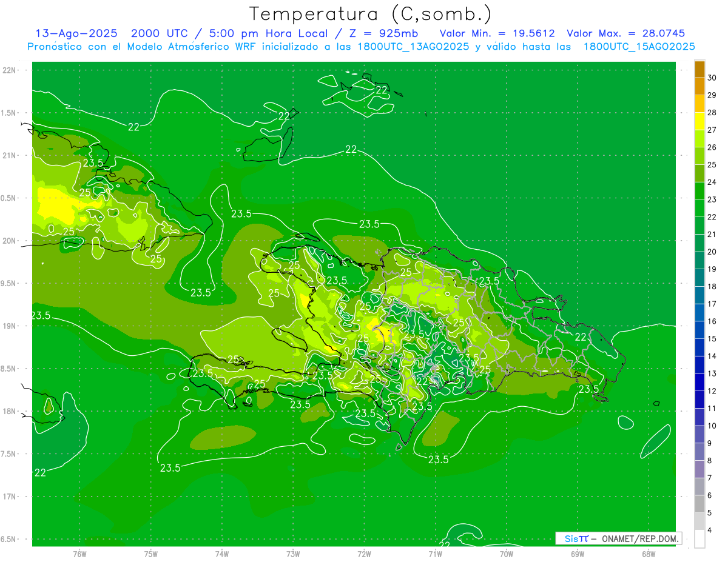Pick the yellow legend swatch between 27 and 28
The height and width of the screenshot is (562, 728).
coord(699,121)
